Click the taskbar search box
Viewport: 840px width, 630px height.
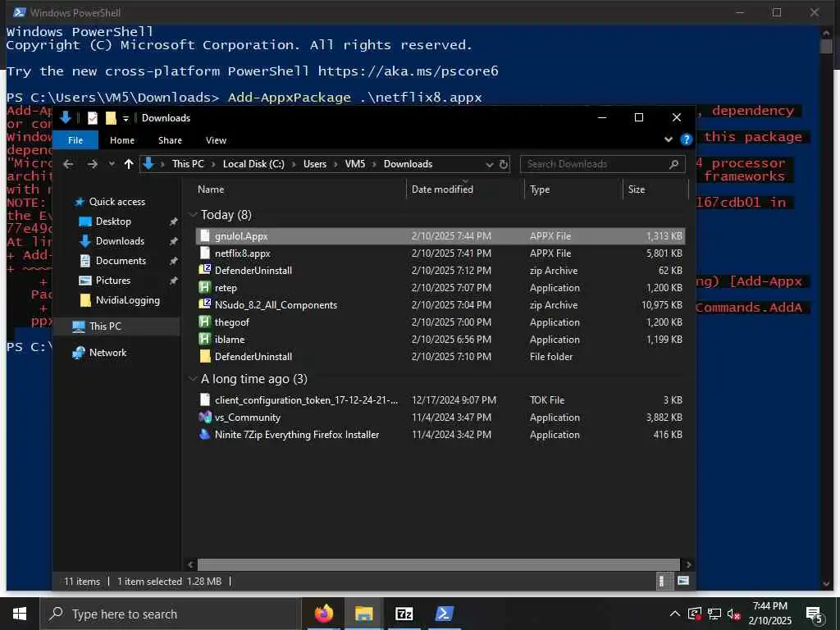171,614
